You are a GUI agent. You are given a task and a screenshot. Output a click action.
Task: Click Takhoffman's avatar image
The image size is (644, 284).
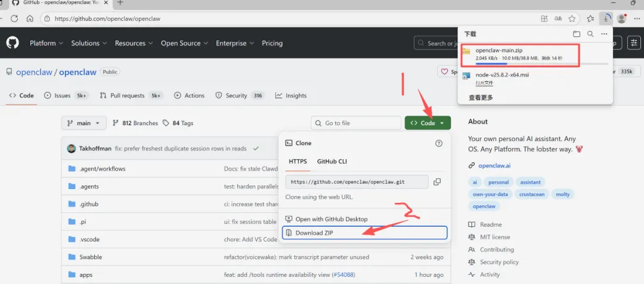coord(72,149)
